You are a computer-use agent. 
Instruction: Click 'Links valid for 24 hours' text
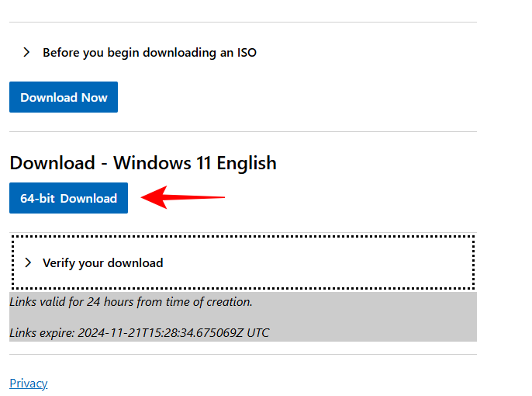point(131,302)
